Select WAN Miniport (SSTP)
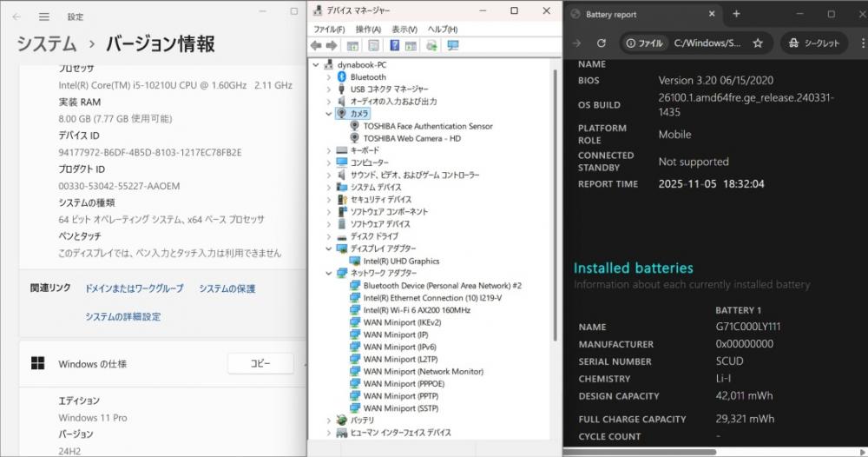Viewport: 868px width, 457px height. 401,408
